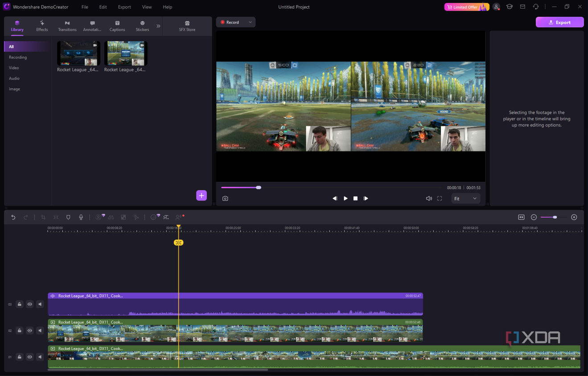Expand more library tabs with double chevron
This screenshot has width=588, height=376.
click(158, 26)
